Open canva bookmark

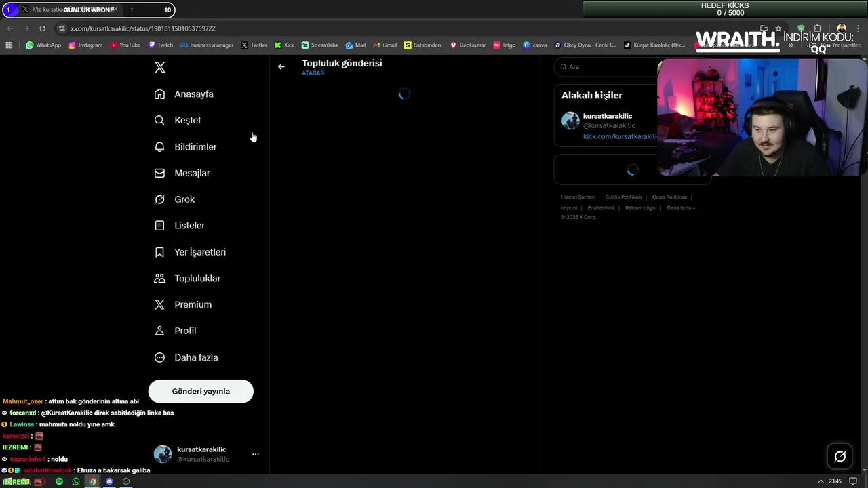point(535,45)
